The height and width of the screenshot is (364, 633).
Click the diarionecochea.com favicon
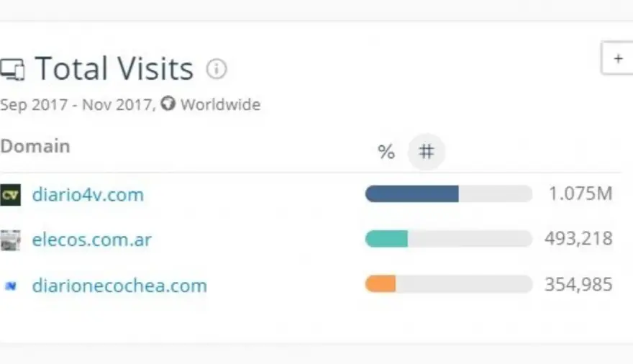[x=11, y=286]
